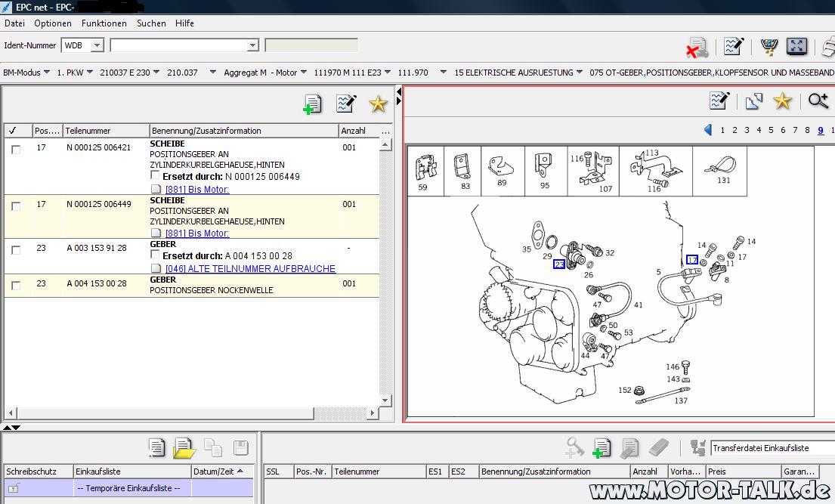The image size is (835, 504).
Task: Click copy shopping list icon
Action: point(213,447)
